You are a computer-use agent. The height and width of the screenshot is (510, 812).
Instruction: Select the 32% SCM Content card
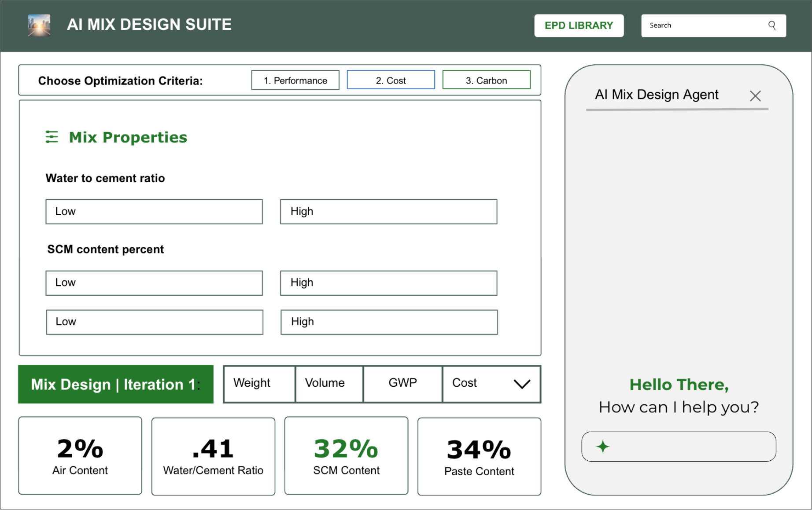[346, 456]
